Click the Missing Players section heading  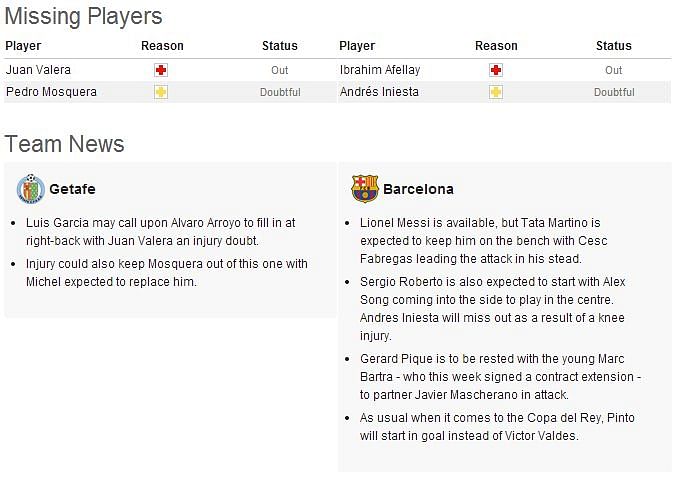(83, 17)
